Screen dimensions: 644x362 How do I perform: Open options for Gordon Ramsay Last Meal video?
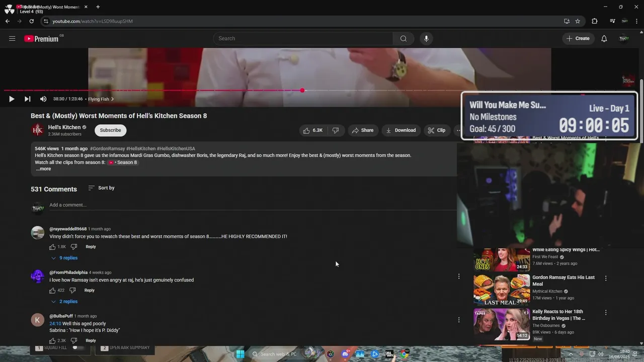point(606,278)
